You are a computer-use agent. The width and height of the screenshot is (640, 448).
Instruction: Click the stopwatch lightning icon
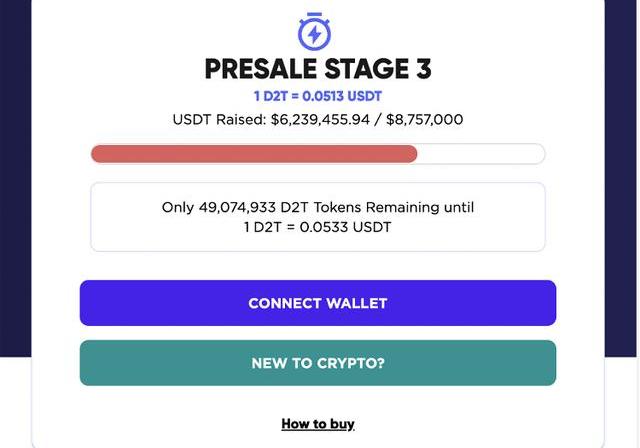click(315, 32)
